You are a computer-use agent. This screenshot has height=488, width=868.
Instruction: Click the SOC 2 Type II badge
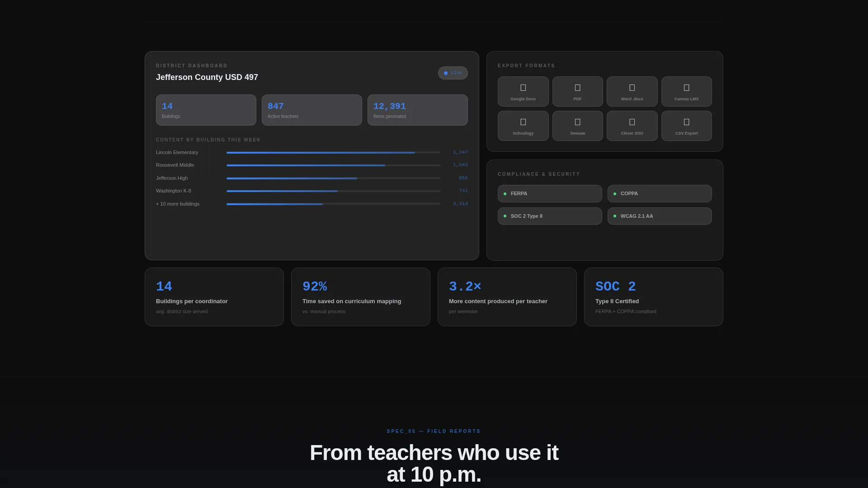(x=550, y=216)
